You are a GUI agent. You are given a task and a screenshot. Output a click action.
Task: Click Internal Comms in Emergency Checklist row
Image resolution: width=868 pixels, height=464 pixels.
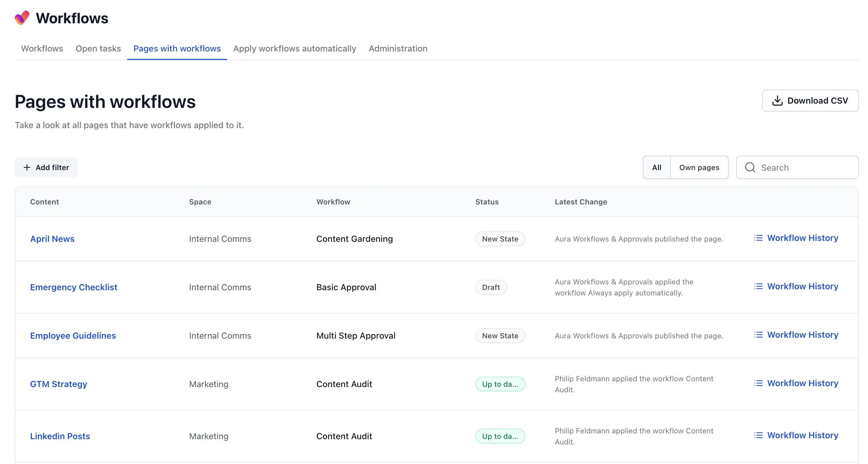tap(220, 287)
